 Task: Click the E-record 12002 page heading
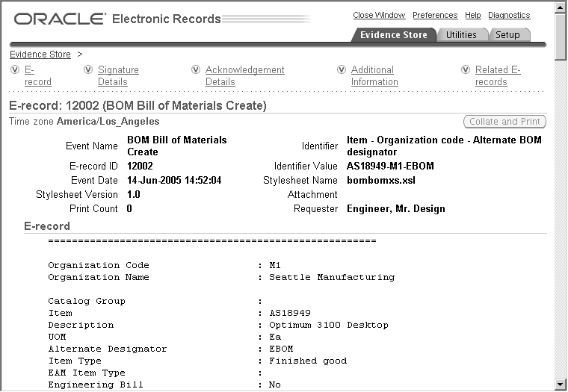(x=138, y=106)
